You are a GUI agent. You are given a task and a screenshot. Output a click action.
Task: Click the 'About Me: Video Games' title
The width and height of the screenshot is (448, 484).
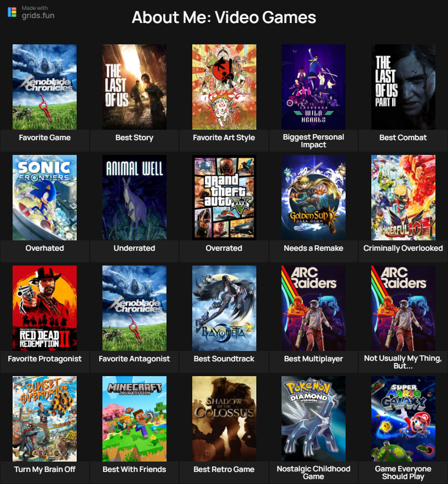224,18
